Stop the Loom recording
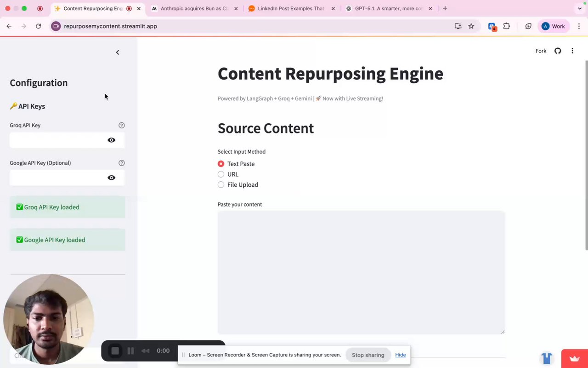This screenshot has width=588, height=368. [x=115, y=351]
